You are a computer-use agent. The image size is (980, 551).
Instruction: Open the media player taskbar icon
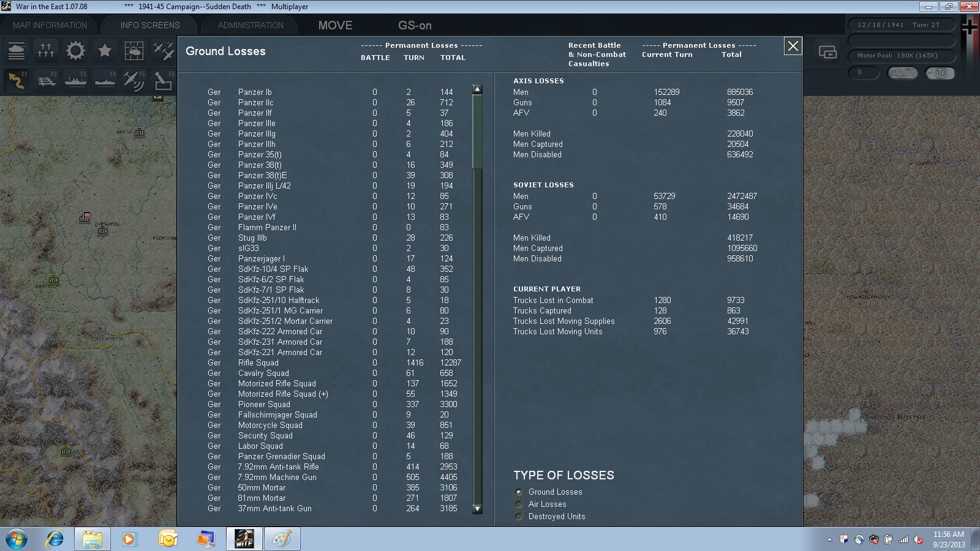[x=129, y=539]
